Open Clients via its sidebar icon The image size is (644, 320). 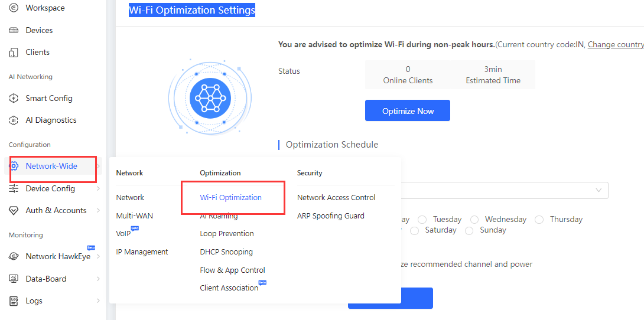pos(14,53)
